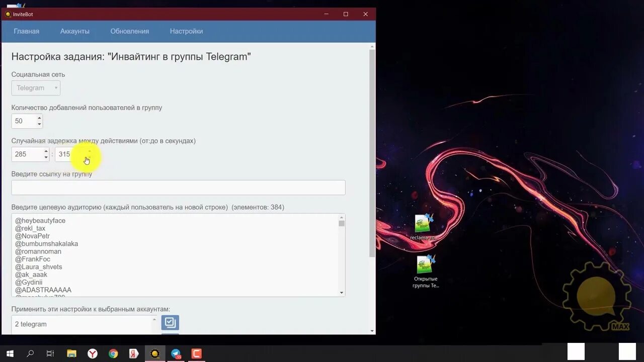The height and width of the screenshot is (362, 644).
Task: Select the @Gydinii audience line
Action: [29, 283]
